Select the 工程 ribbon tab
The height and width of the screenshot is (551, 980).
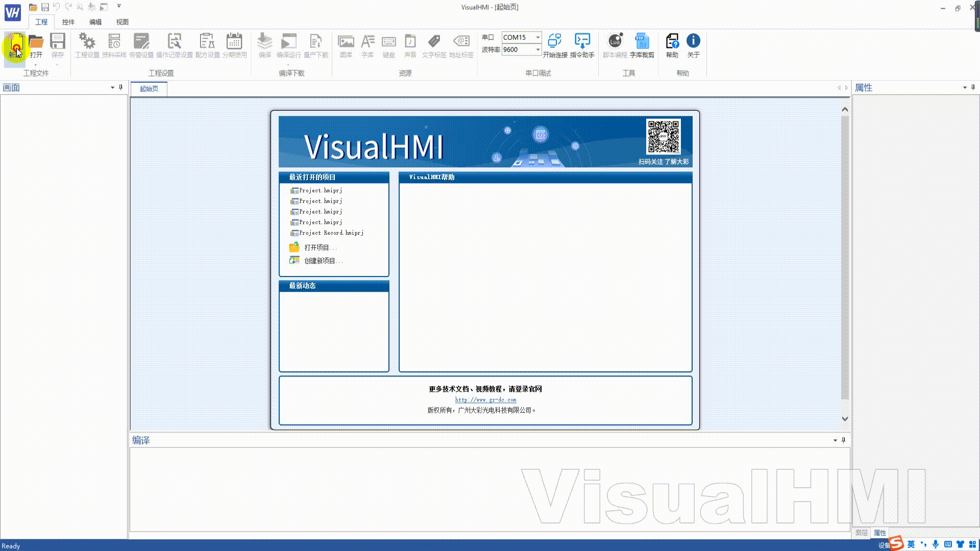pos(41,22)
